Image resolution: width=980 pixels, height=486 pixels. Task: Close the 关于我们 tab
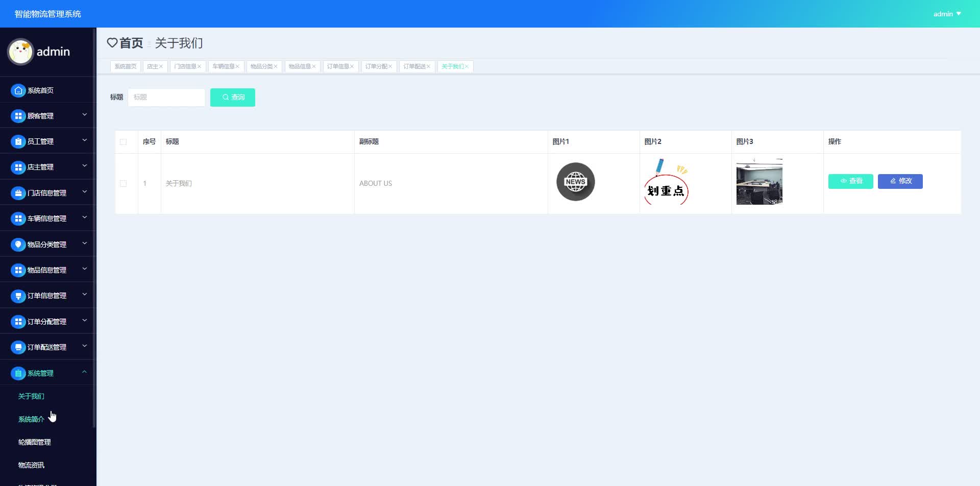pos(467,66)
